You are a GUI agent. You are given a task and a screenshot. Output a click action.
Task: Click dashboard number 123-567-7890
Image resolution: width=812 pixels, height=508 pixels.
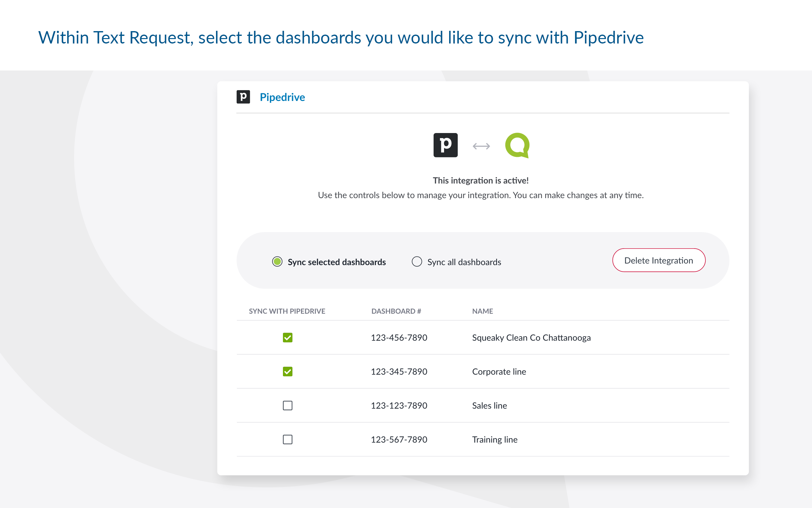point(399,439)
